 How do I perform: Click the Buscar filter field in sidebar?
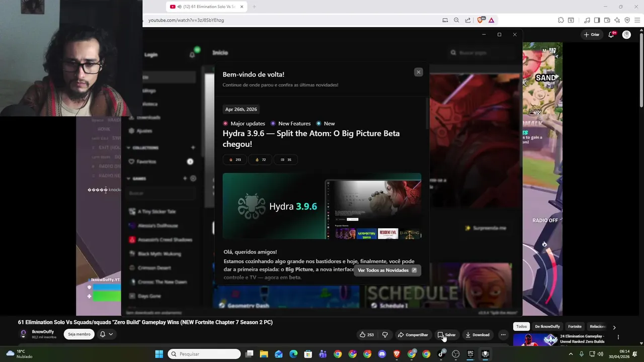pyautogui.click(x=161, y=193)
